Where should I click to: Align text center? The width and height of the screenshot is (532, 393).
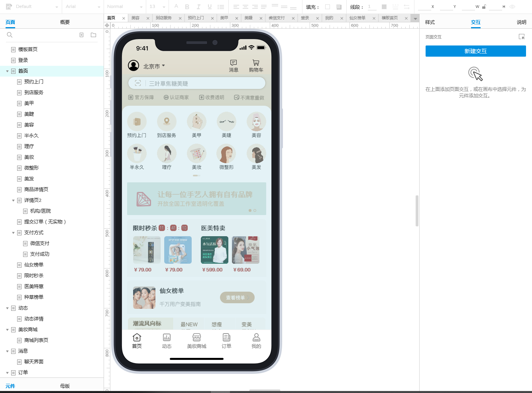coord(245,7)
